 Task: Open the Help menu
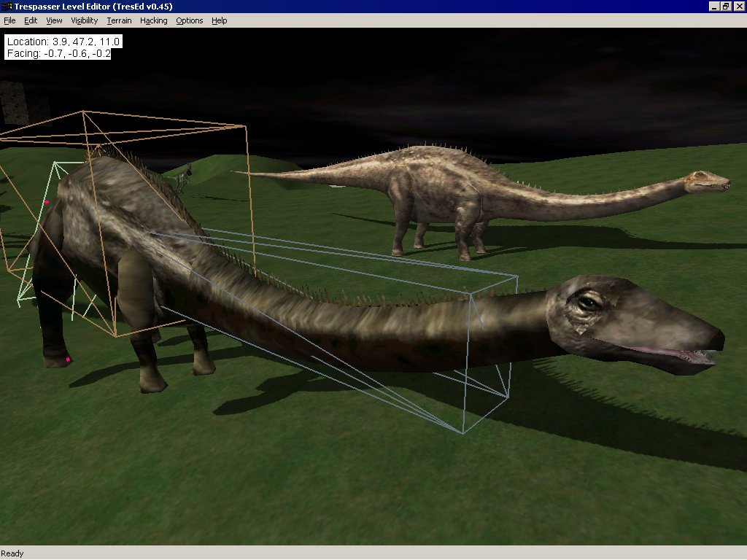219,20
